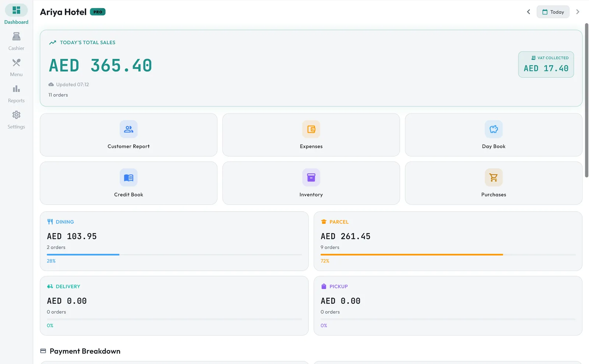This screenshot has width=589, height=364.
Task: Click the AED 365.40 total sales amount
Action: tap(100, 66)
